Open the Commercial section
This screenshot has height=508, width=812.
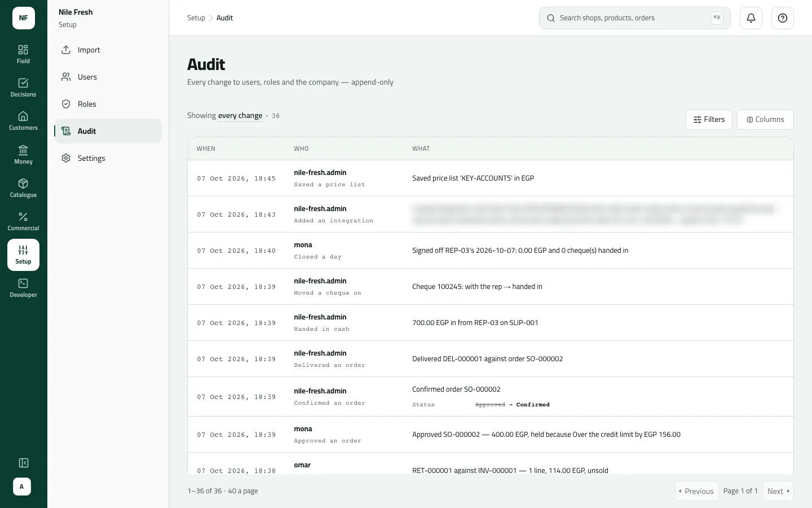23,221
